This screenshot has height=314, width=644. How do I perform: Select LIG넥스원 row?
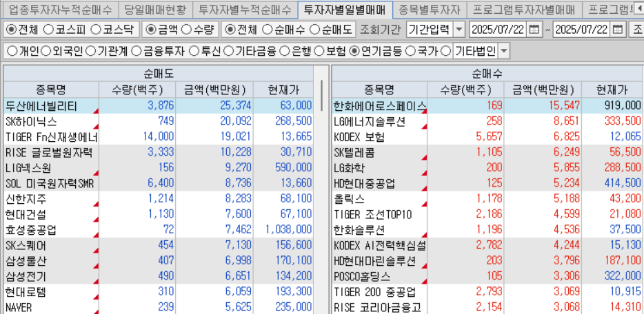tap(158, 168)
